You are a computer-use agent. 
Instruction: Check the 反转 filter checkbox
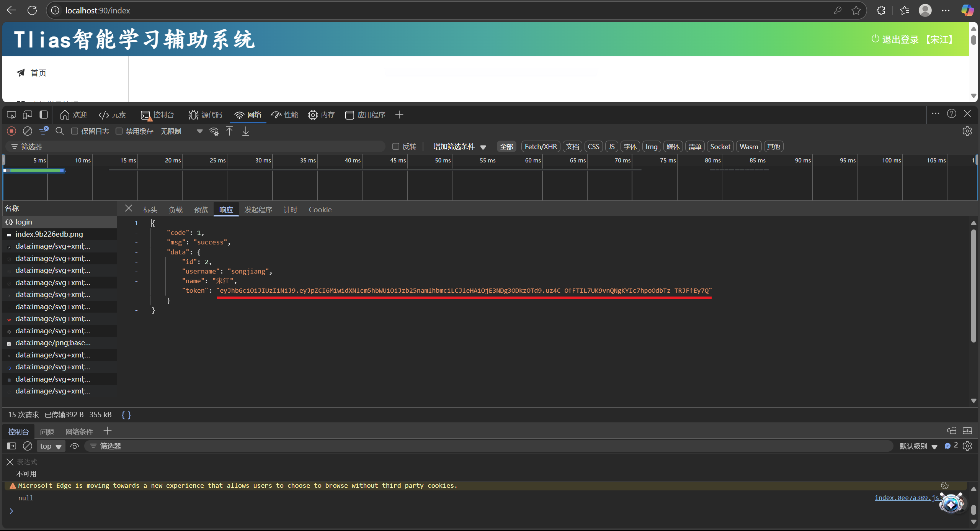click(x=396, y=146)
